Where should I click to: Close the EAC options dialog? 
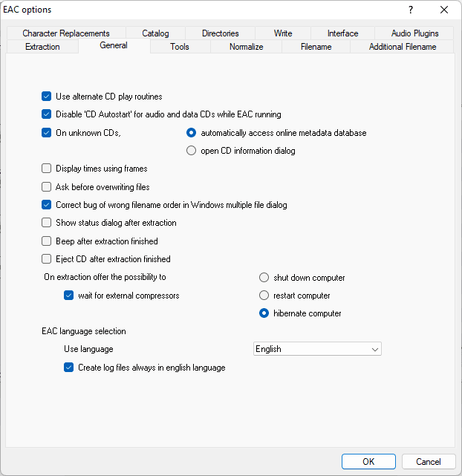[x=444, y=10]
